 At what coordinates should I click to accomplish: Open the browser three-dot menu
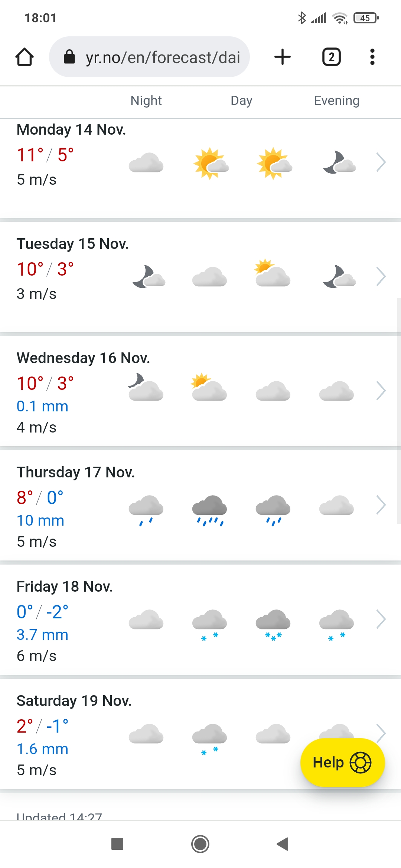pyautogui.click(x=372, y=57)
